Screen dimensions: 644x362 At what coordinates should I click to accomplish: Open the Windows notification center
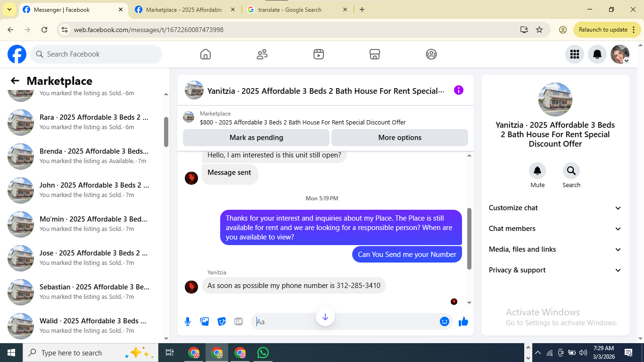click(628, 353)
